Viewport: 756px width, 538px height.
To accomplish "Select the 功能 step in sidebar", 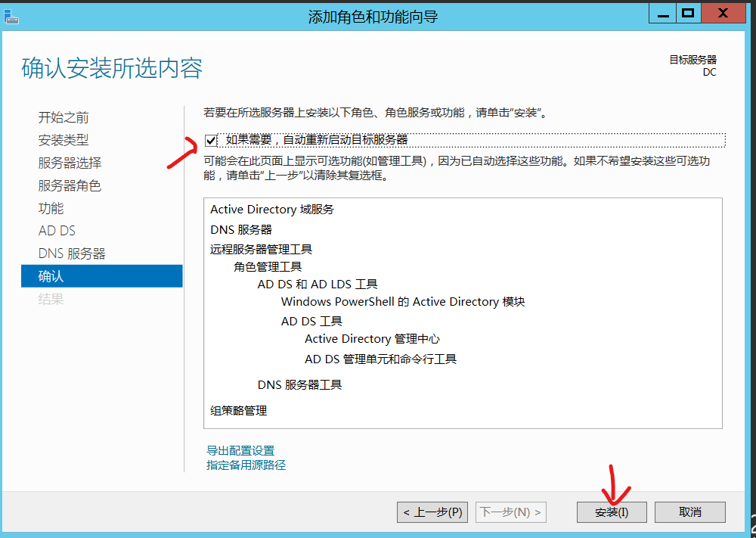I will [51, 208].
